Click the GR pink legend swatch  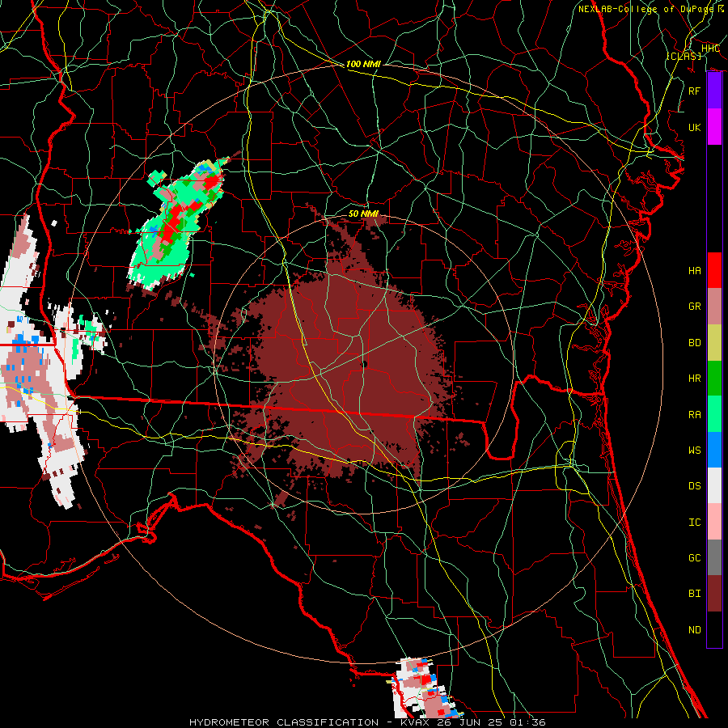(x=714, y=307)
